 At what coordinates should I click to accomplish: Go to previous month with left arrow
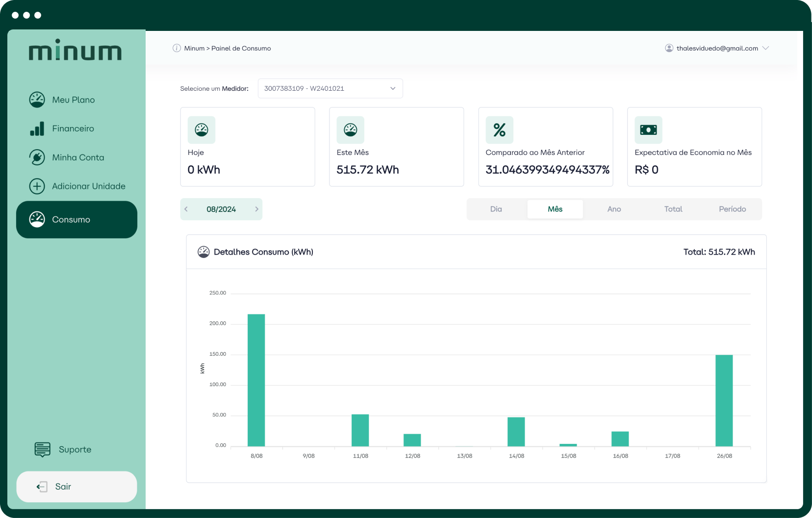point(186,209)
